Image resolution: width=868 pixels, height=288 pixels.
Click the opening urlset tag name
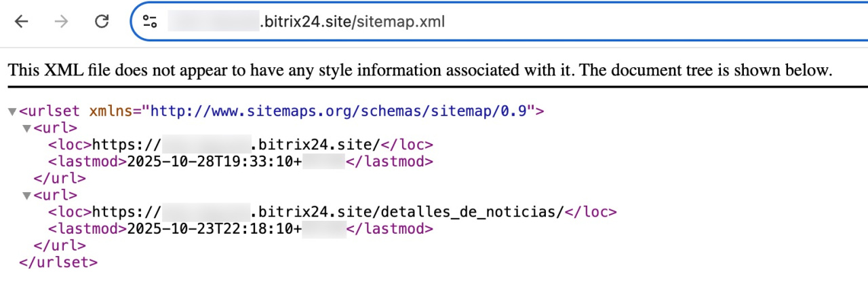(x=50, y=111)
